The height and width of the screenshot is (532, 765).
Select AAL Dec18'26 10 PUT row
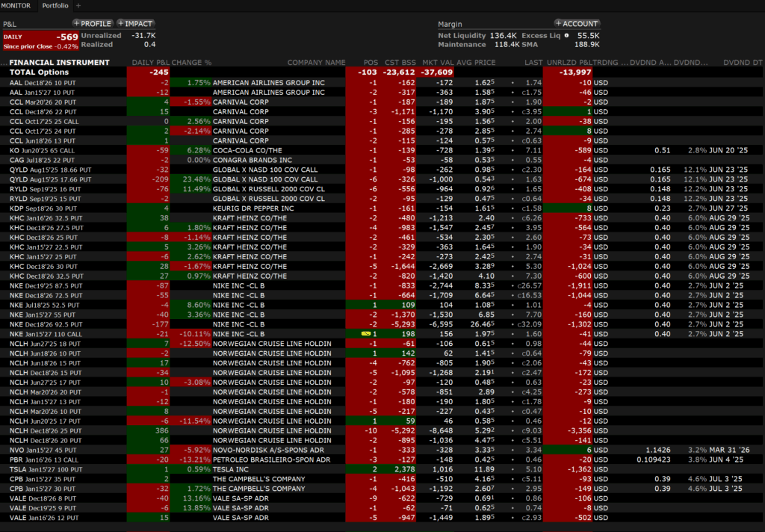tap(382, 82)
